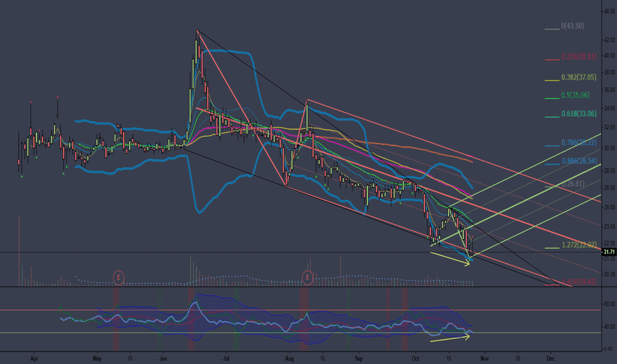
Task: Click the 26.50 price axis label
Action: [609, 188]
